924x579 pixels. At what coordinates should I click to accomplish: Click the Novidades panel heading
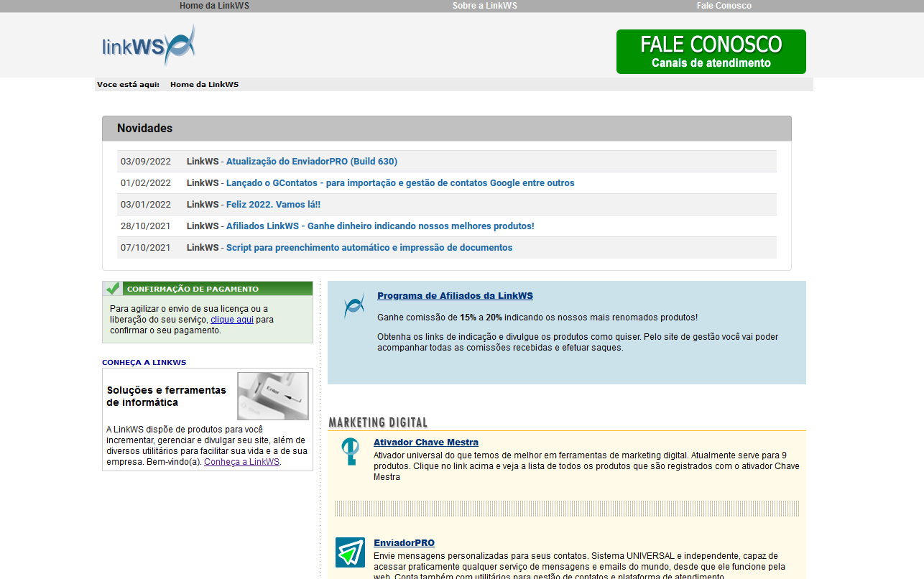click(145, 129)
